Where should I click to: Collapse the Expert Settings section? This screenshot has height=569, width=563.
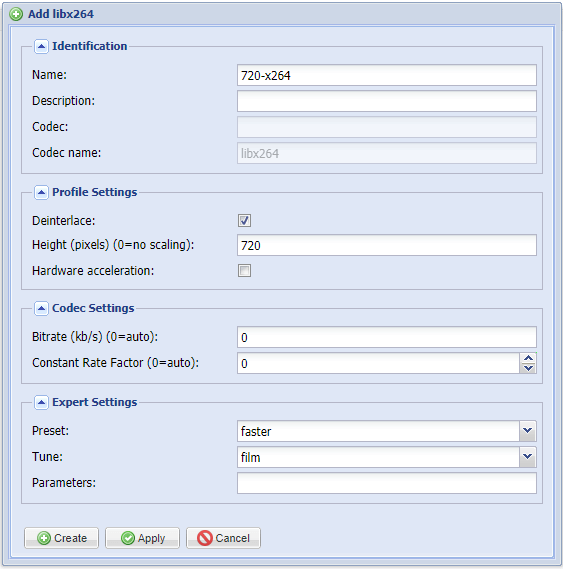[41, 402]
